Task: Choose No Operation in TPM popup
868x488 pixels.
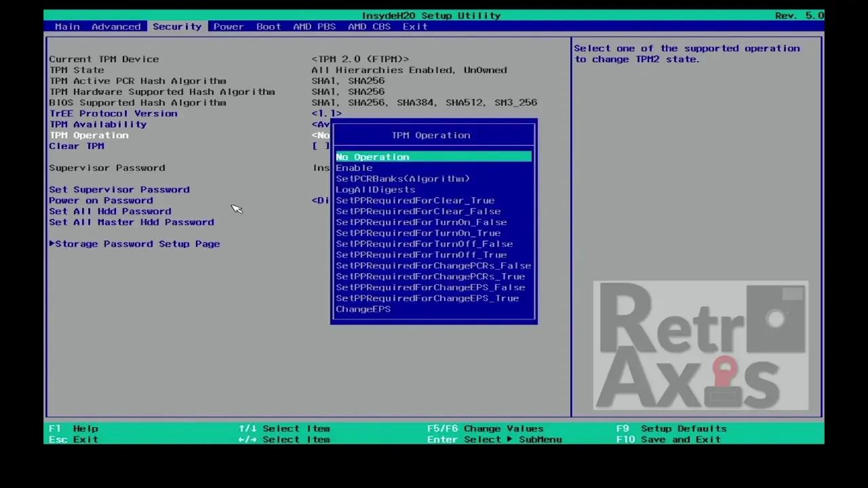Action: point(372,157)
